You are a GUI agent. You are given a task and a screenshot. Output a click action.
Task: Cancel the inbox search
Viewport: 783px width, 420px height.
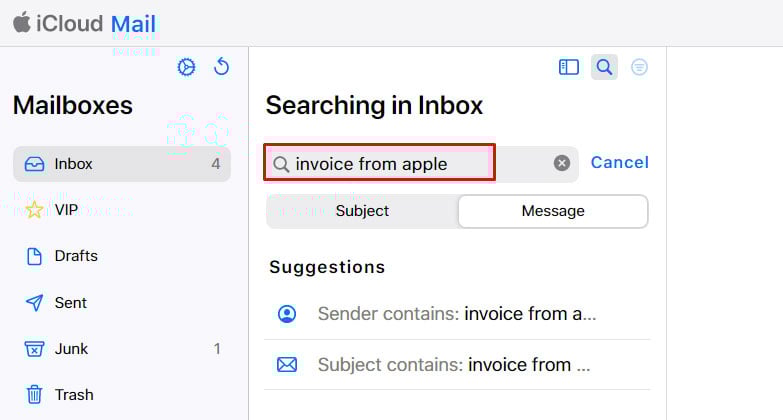[619, 162]
